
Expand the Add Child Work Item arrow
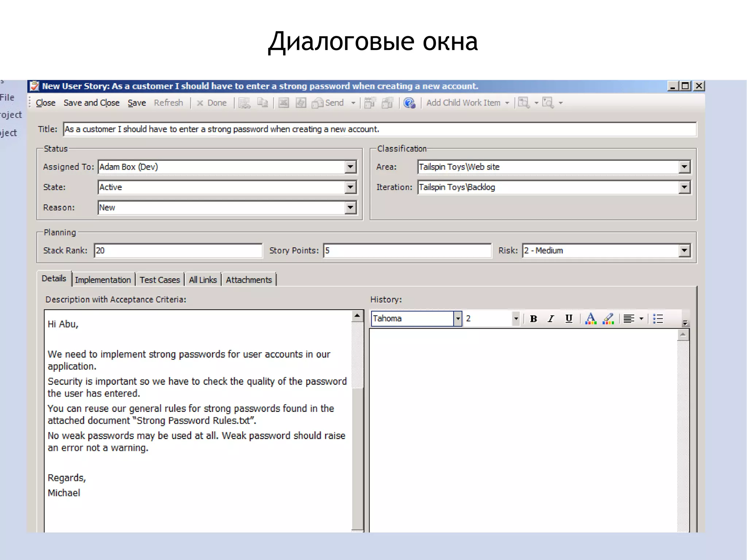(x=507, y=103)
